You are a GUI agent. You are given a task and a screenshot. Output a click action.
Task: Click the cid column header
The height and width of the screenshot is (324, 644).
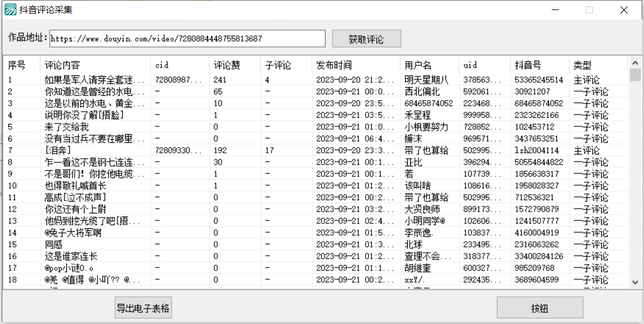click(x=179, y=65)
